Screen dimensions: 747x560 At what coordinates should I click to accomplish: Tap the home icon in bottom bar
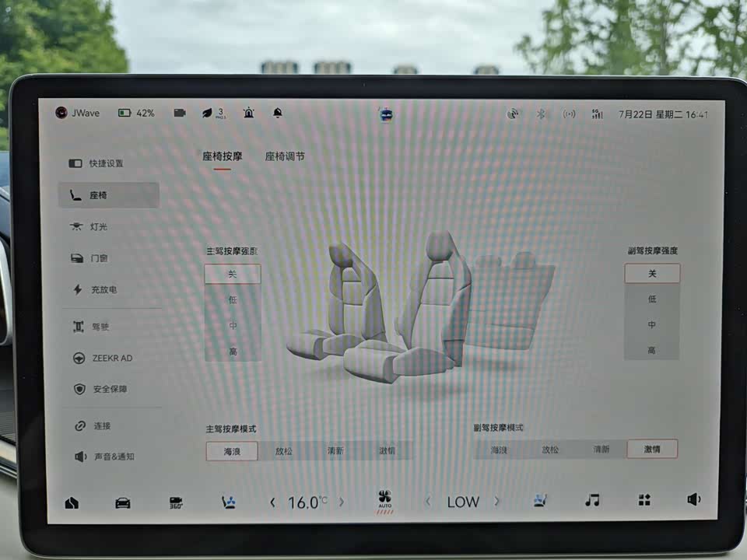tap(72, 502)
